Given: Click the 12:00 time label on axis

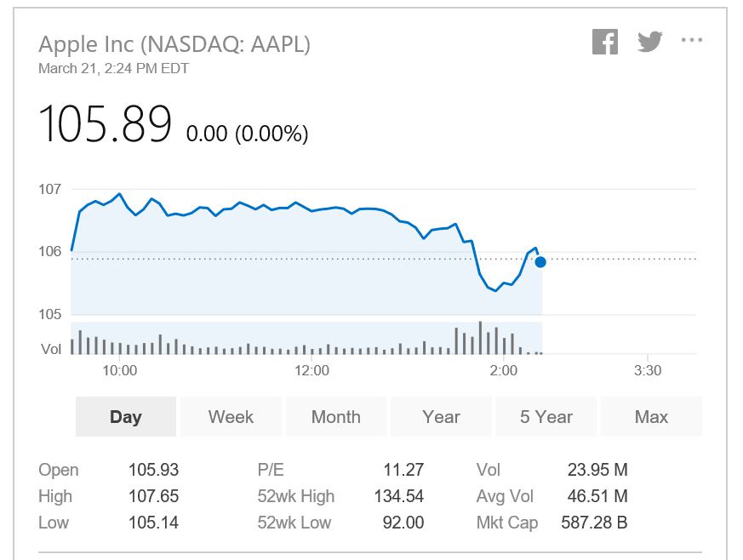Looking at the screenshot, I should pos(311,370).
